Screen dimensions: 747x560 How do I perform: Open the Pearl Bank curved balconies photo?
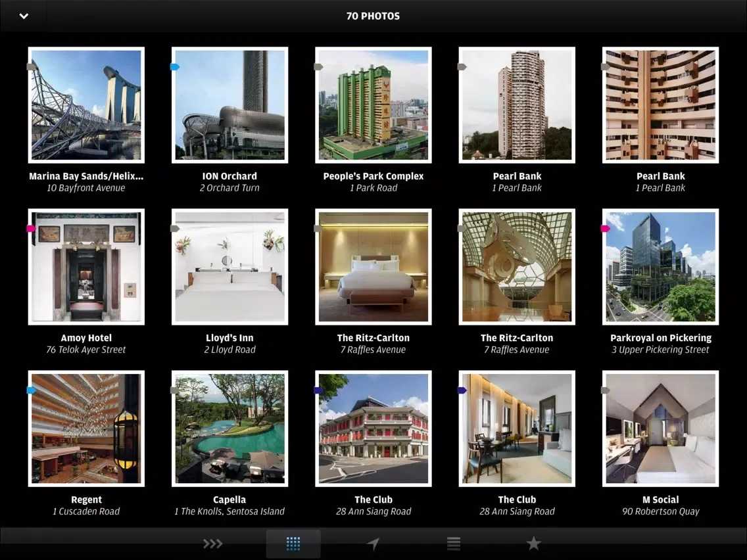pos(660,105)
